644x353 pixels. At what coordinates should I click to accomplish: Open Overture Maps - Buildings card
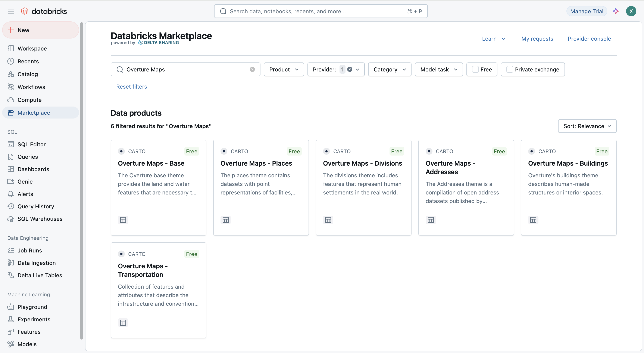[x=569, y=187]
